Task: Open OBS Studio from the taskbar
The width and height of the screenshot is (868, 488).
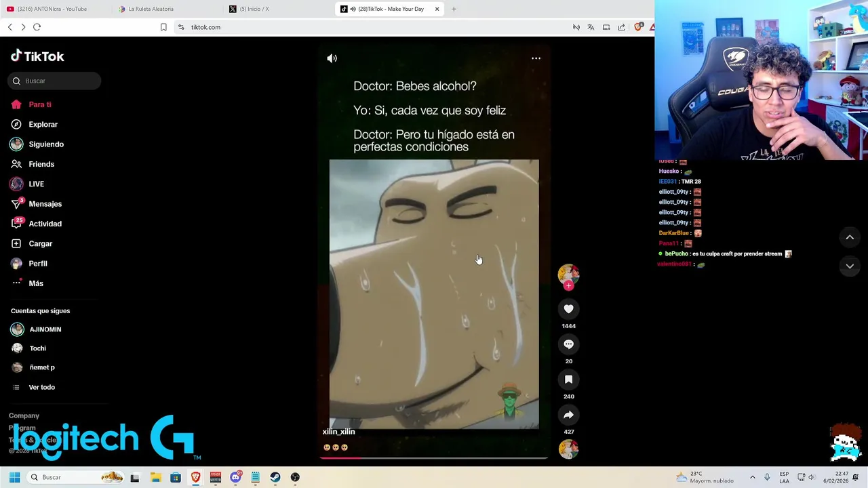Action: (295, 477)
